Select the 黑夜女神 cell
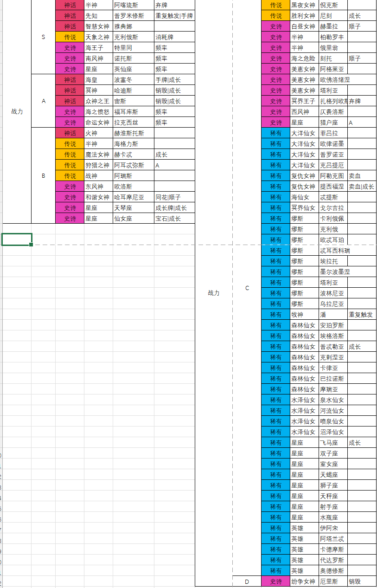 tap(304, 5)
